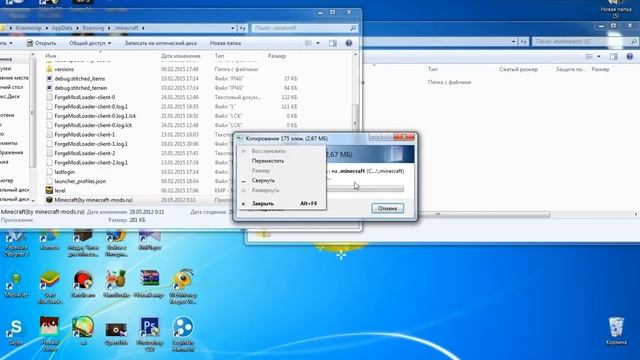Select the ForgeModLoader-client-1 file name
640x360 pixels.
tap(84, 134)
